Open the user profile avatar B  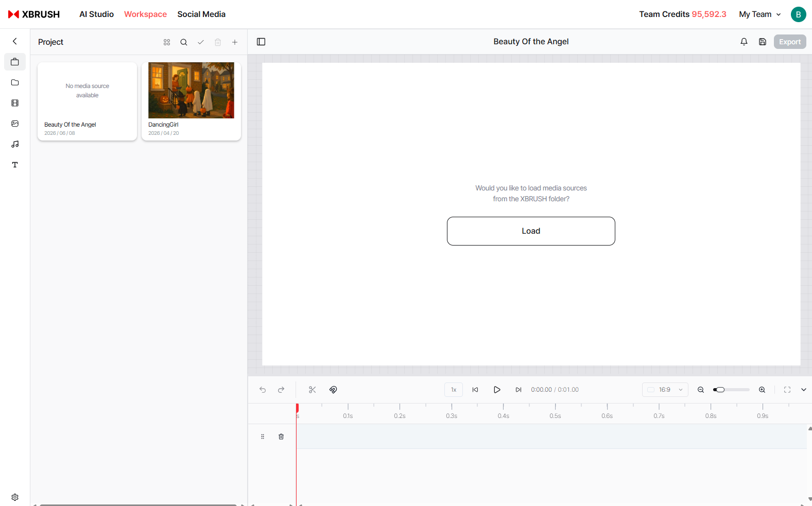tap(798, 14)
